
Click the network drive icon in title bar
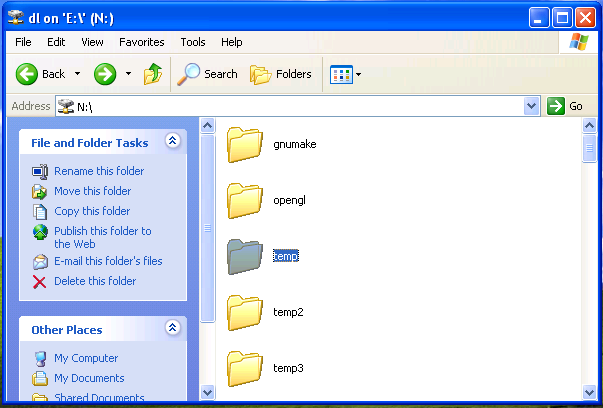[16, 18]
